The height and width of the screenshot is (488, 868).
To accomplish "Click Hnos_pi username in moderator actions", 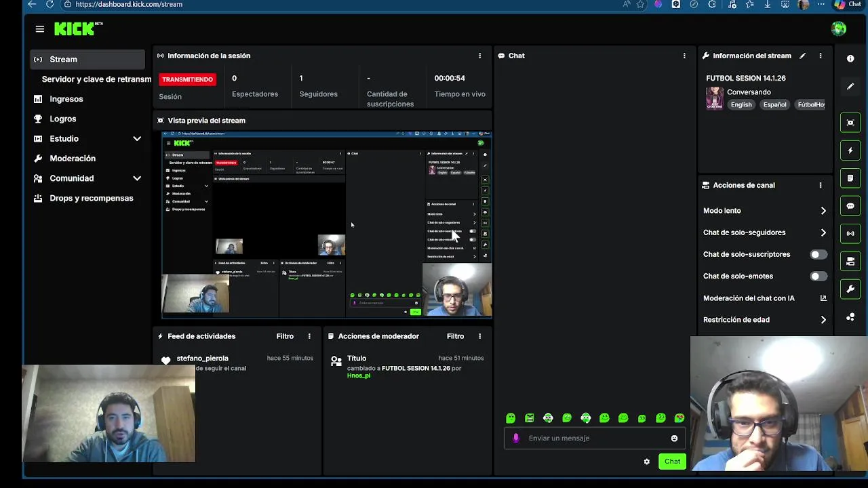I will 359,375.
